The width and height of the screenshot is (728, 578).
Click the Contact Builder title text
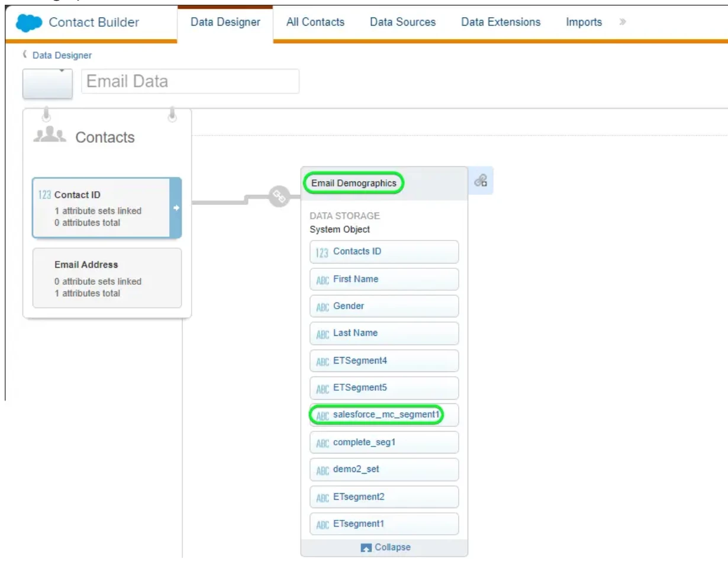(94, 23)
